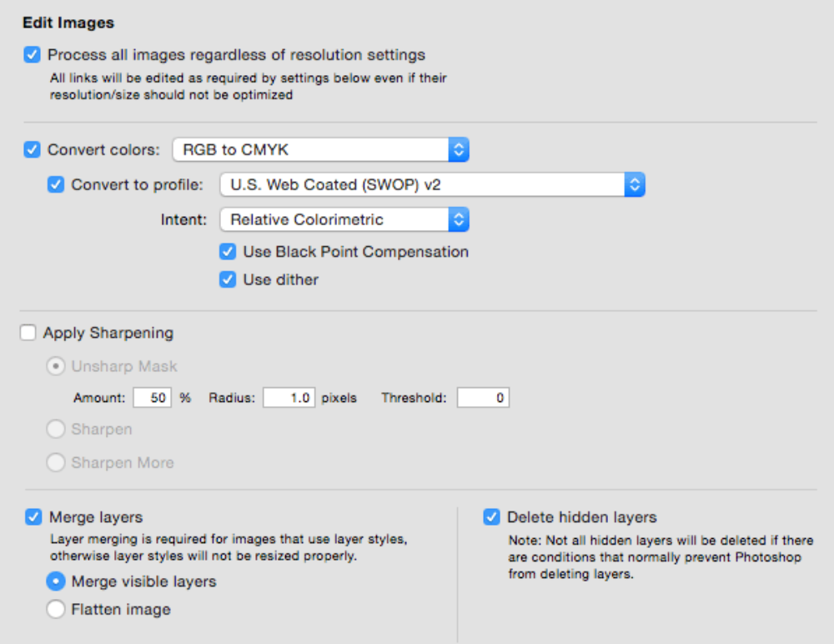The image size is (834, 644).
Task: Select the Sharpen More radio button
Action: pyautogui.click(x=56, y=463)
